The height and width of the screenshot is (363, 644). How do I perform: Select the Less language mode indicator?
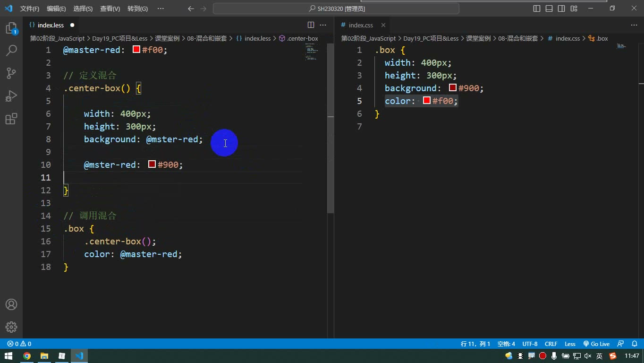[570, 344]
